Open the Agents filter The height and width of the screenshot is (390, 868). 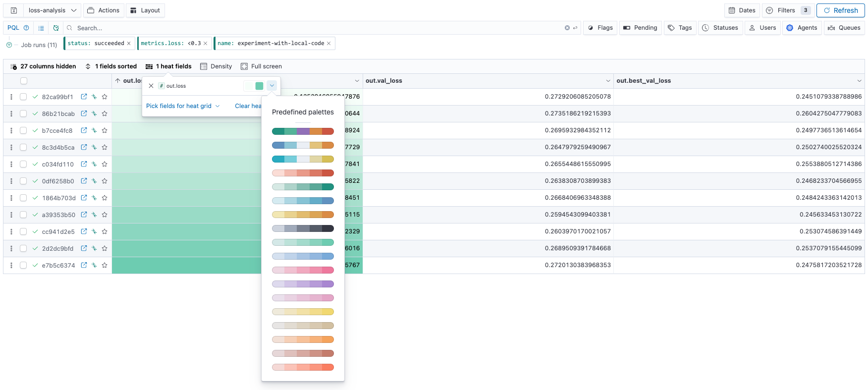[802, 28]
